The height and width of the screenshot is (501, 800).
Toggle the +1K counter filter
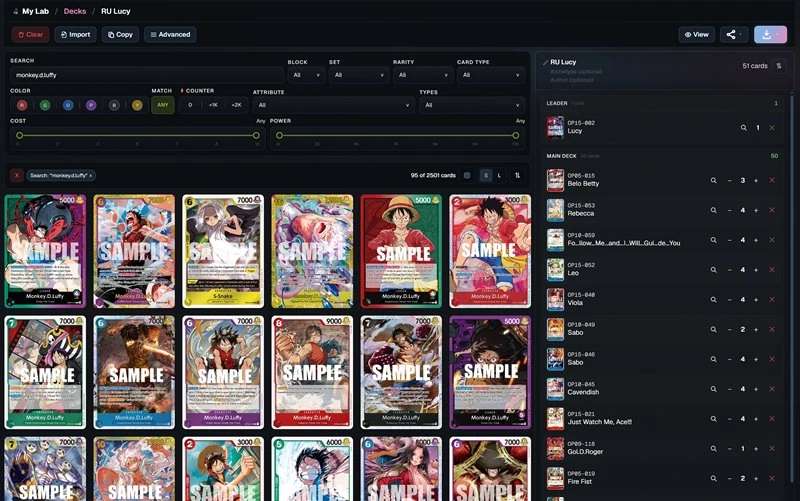(213, 105)
